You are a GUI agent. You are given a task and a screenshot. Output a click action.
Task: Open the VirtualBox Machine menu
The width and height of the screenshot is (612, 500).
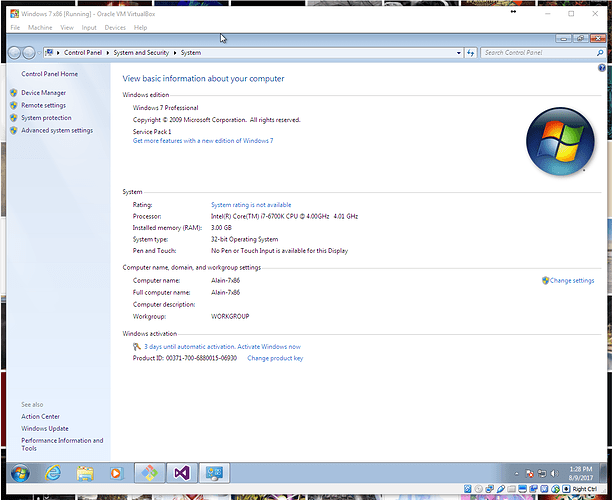(x=40, y=28)
